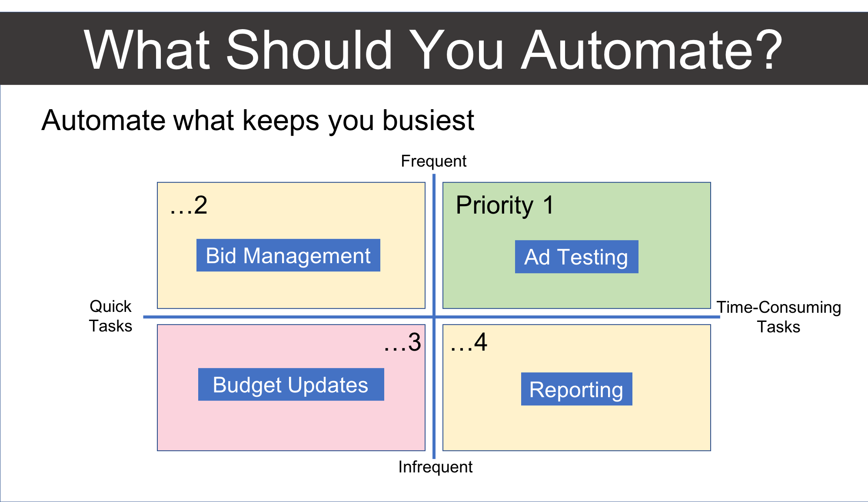Select the Budget Updates label
Viewport: 868px width, 502px height.
click(291, 385)
